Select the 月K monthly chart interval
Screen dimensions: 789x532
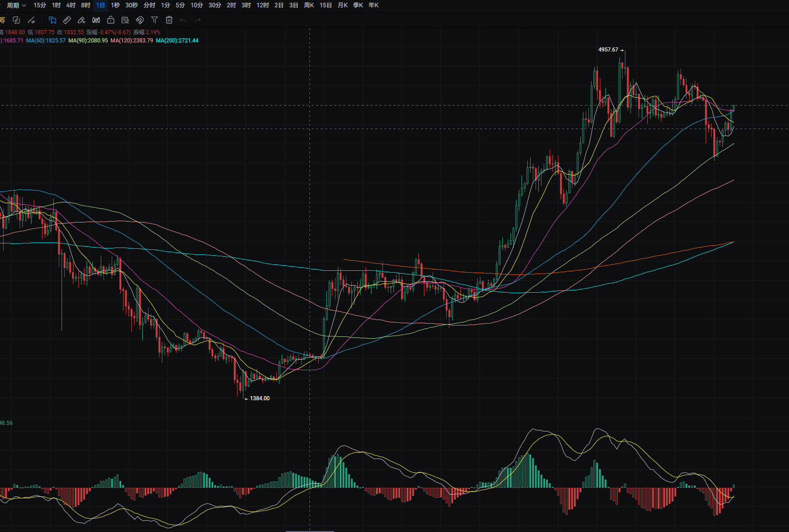tap(343, 5)
